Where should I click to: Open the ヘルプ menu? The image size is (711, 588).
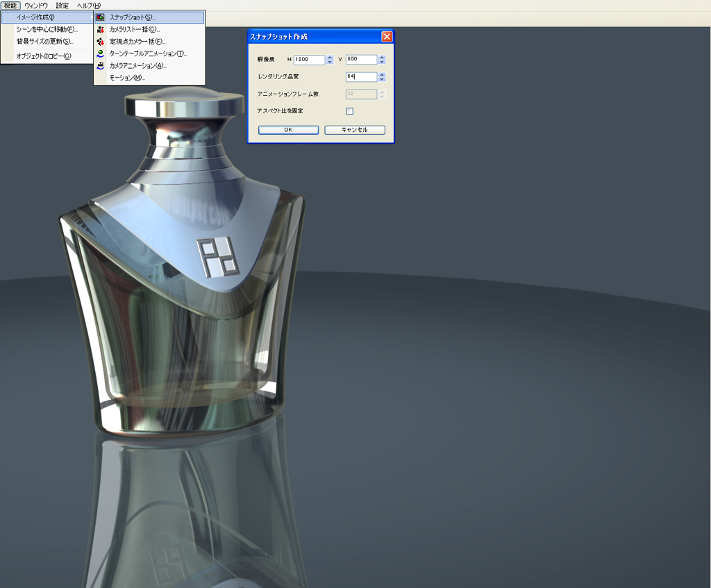(88, 5)
